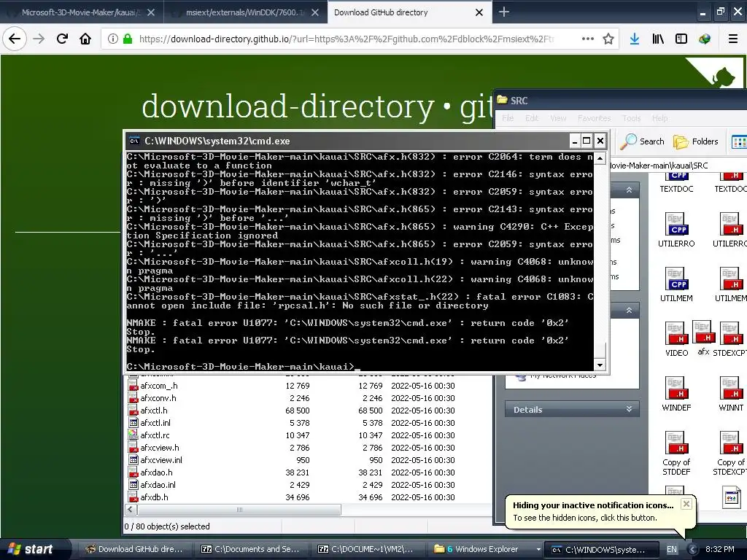Open Tools menu in SRC window

[x=631, y=118]
